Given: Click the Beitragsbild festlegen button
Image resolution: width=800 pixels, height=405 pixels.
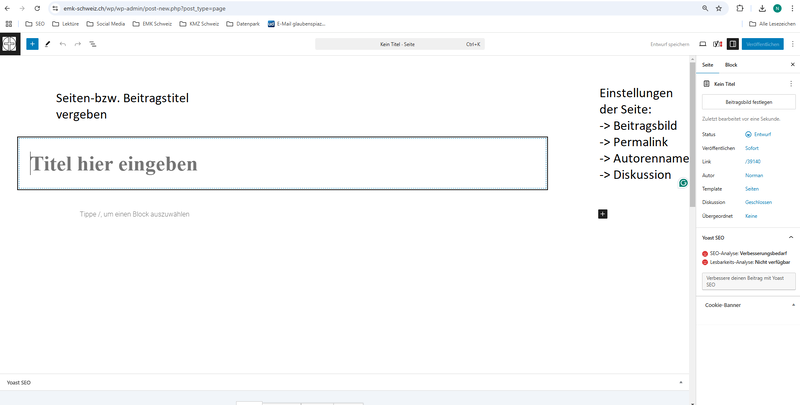Looking at the screenshot, I should (x=748, y=102).
